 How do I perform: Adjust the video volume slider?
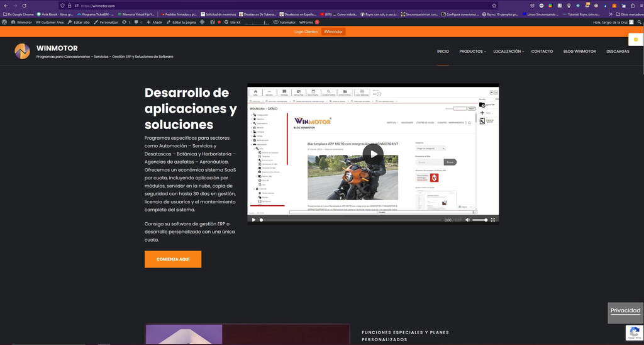[480, 220]
